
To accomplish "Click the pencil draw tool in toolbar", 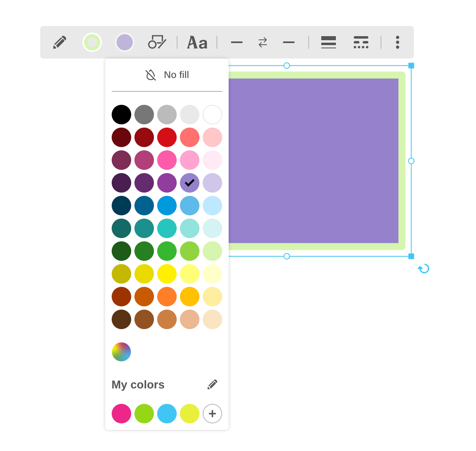I will pos(60,42).
